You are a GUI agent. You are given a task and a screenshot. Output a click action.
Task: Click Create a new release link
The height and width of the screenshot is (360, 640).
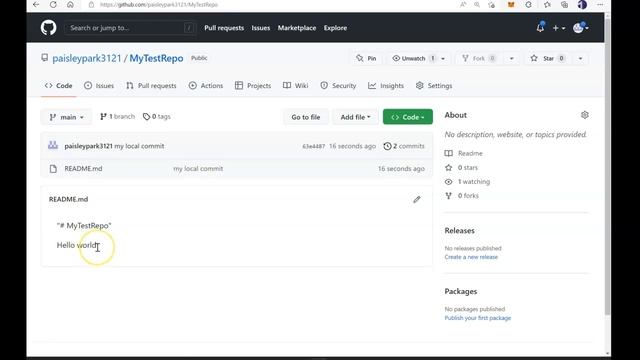[x=471, y=257]
